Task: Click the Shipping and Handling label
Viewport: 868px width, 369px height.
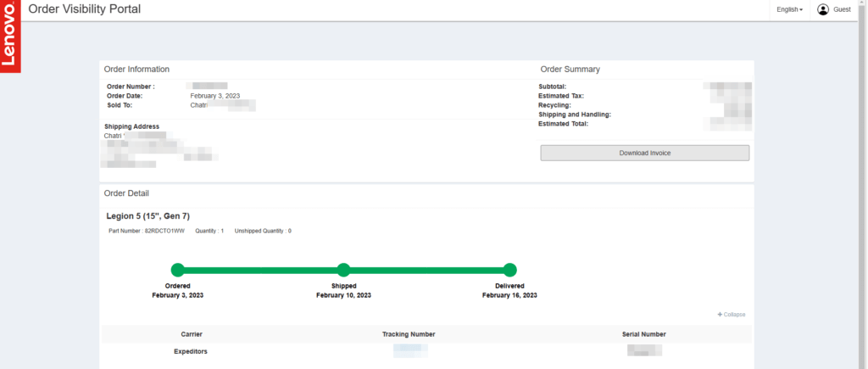Action: pyautogui.click(x=575, y=115)
